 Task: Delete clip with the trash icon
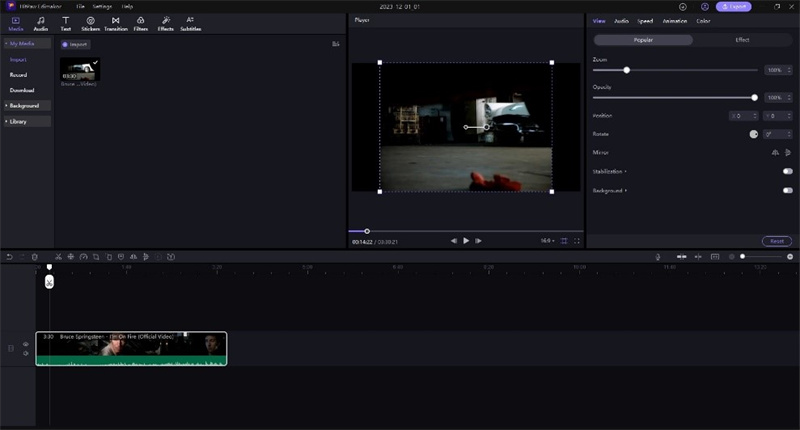pos(34,257)
